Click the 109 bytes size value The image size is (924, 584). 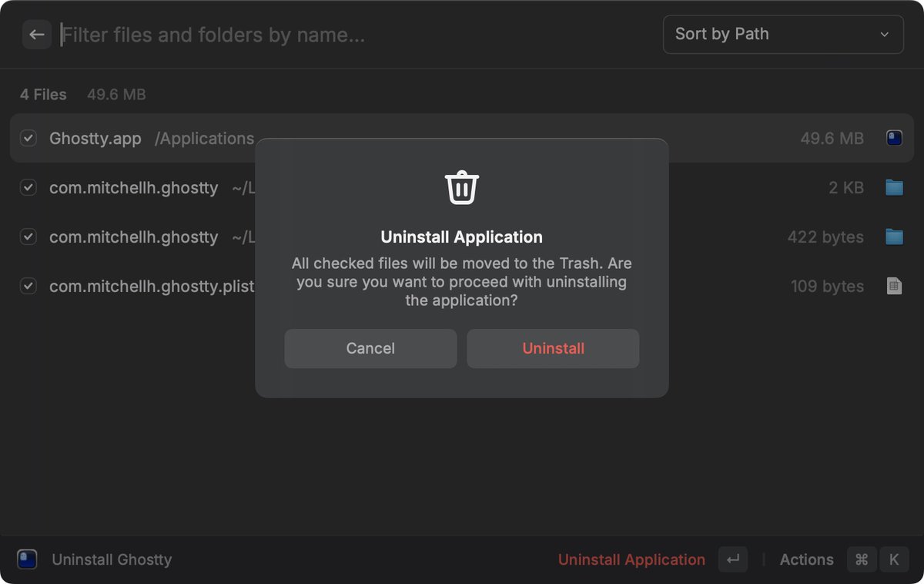(x=827, y=286)
